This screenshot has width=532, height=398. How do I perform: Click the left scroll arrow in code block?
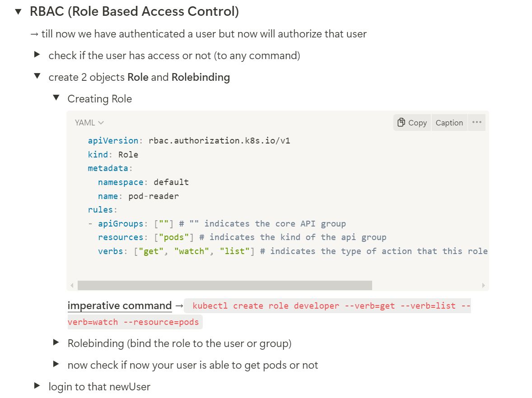click(72, 286)
